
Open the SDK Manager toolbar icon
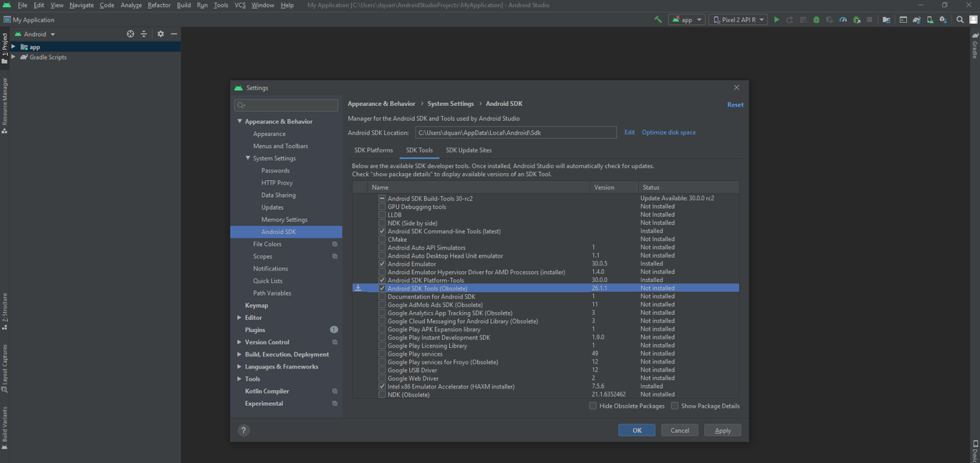(x=943, y=20)
